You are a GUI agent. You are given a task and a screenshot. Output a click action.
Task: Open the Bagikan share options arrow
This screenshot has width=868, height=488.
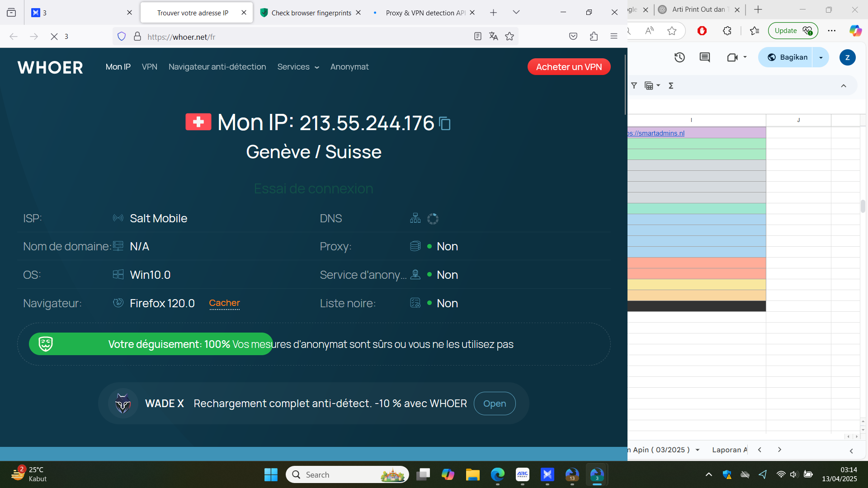click(x=821, y=57)
